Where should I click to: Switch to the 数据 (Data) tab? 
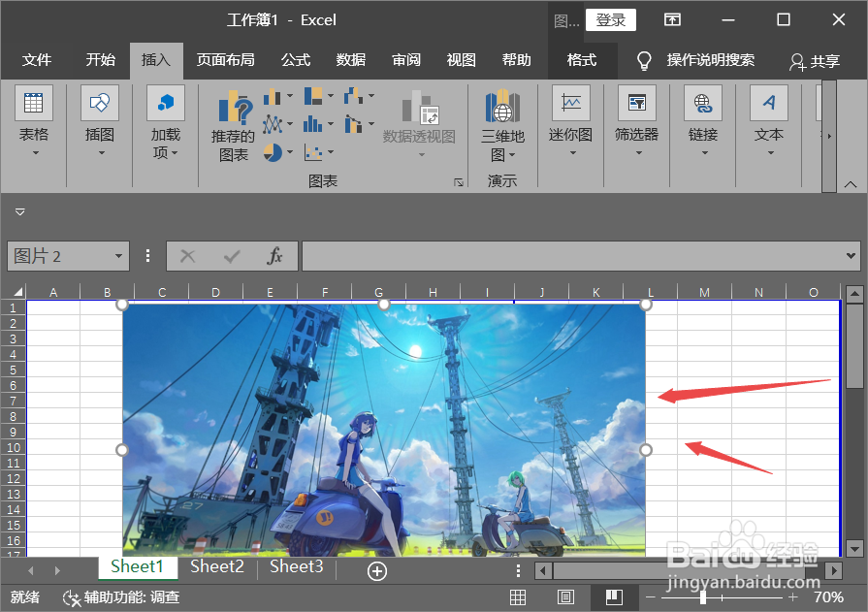350,60
